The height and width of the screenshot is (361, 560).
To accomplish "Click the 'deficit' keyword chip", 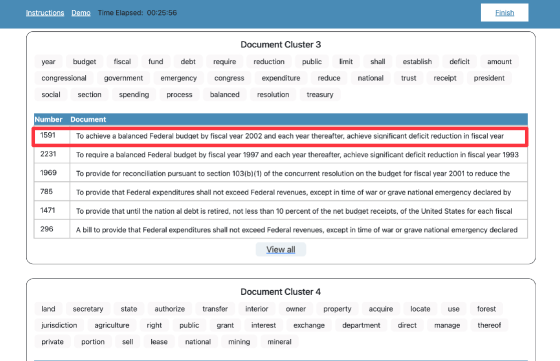I will pyautogui.click(x=459, y=61).
